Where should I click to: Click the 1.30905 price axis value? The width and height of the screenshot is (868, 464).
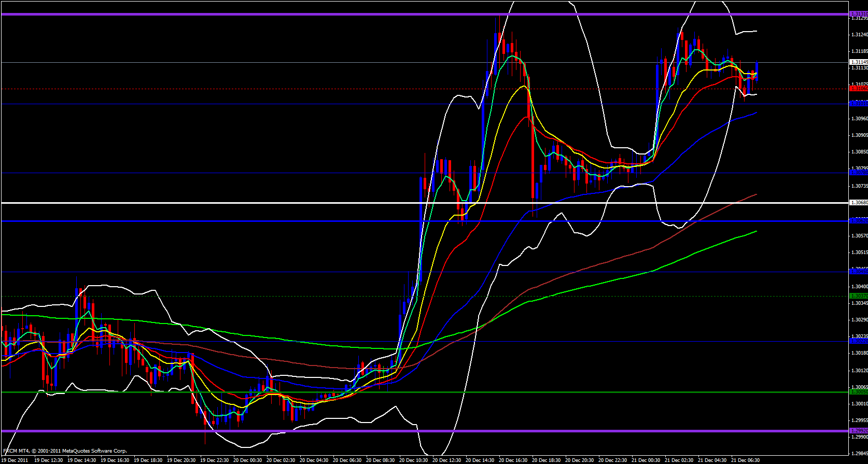click(x=859, y=135)
